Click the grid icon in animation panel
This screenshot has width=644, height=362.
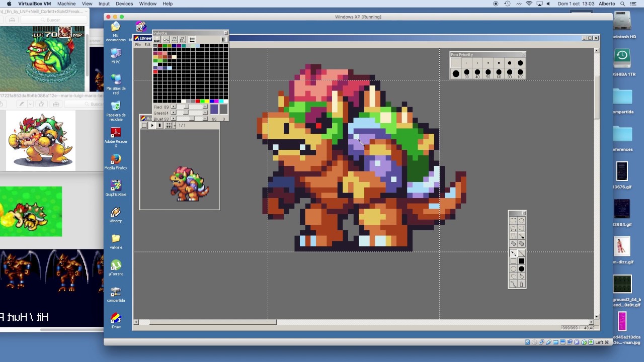(169, 125)
